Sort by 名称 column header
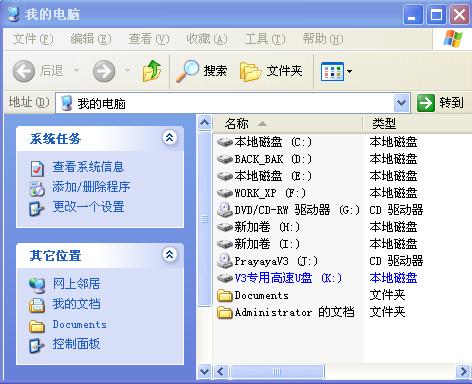472x384 pixels. tap(287, 124)
